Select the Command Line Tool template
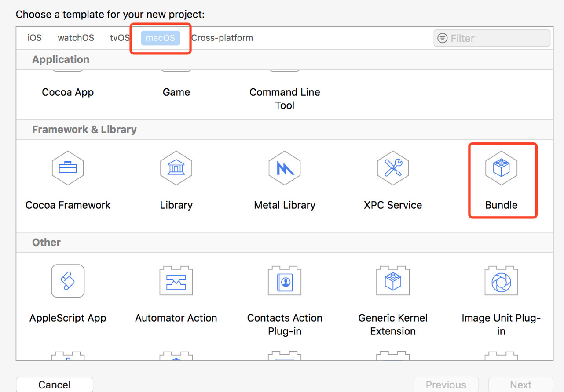This screenshot has height=392, width=564. (285, 98)
